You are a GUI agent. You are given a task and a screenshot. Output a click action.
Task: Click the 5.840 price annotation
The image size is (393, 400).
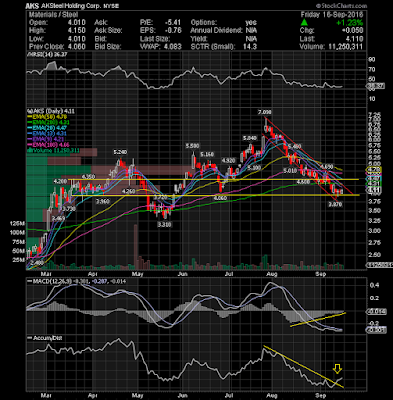[250, 138]
